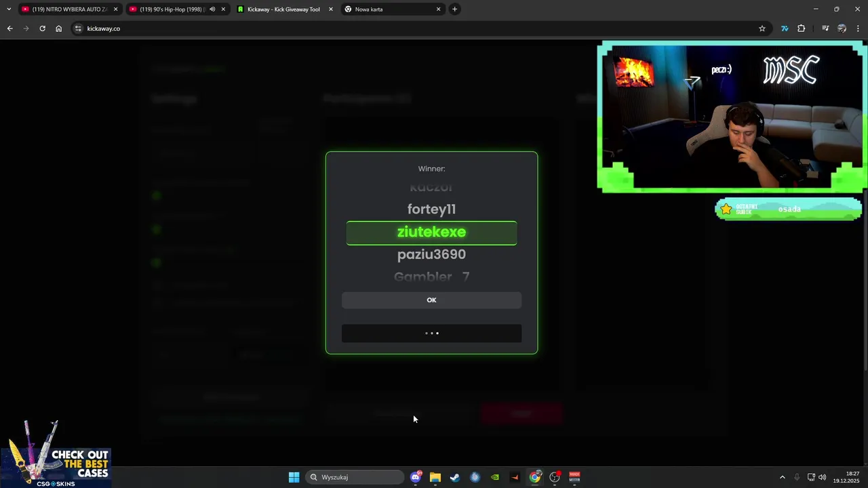
Task: Open the browser home page
Action: 58,28
